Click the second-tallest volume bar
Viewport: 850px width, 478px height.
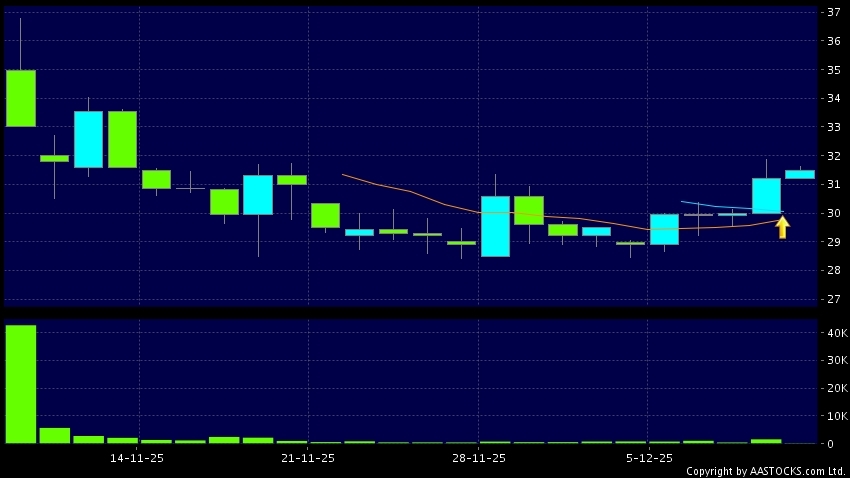55,435
